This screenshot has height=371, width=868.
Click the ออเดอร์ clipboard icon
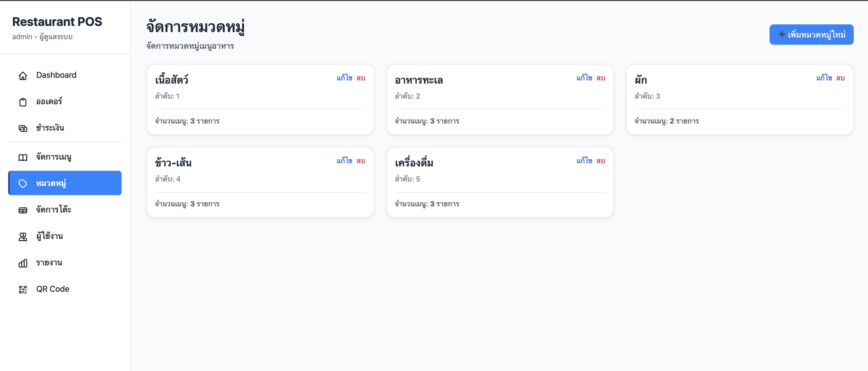pyautogui.click(x=23, y=102)
